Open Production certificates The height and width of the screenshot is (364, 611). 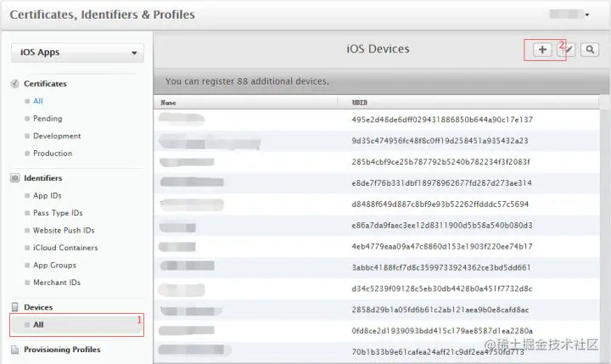[x=53, y=154]
